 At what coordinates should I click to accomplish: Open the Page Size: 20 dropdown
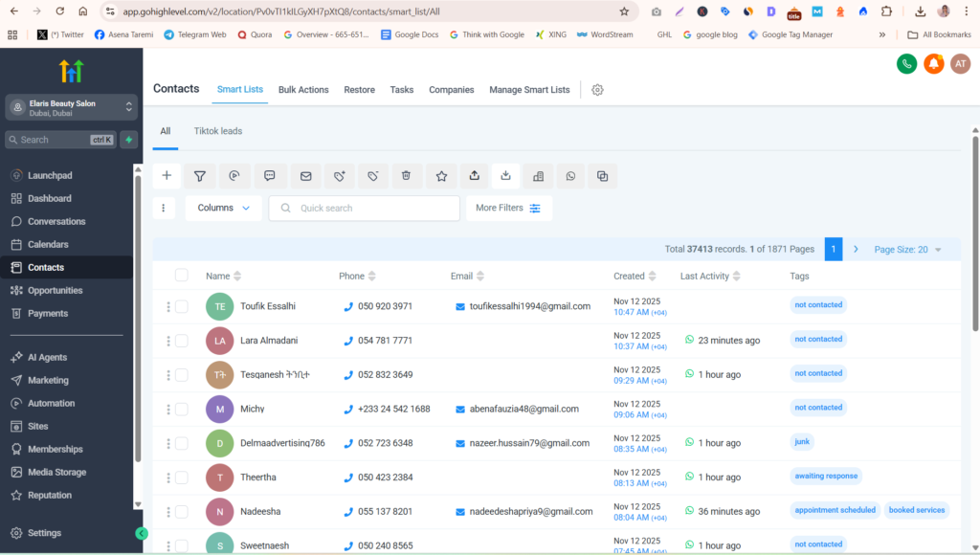[907, 250]
